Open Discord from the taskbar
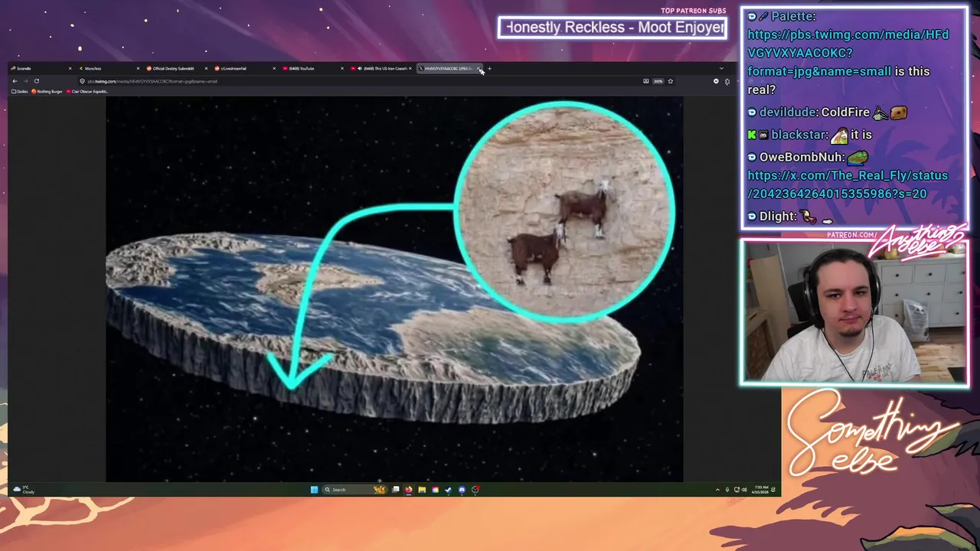 tap(462, 490)
